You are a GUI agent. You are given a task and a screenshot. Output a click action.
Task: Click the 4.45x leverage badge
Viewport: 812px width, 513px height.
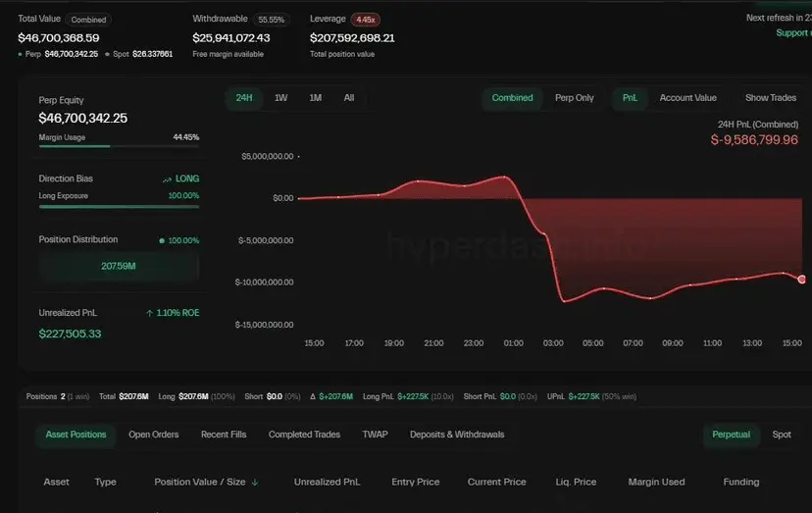click(x=366, y=20)
